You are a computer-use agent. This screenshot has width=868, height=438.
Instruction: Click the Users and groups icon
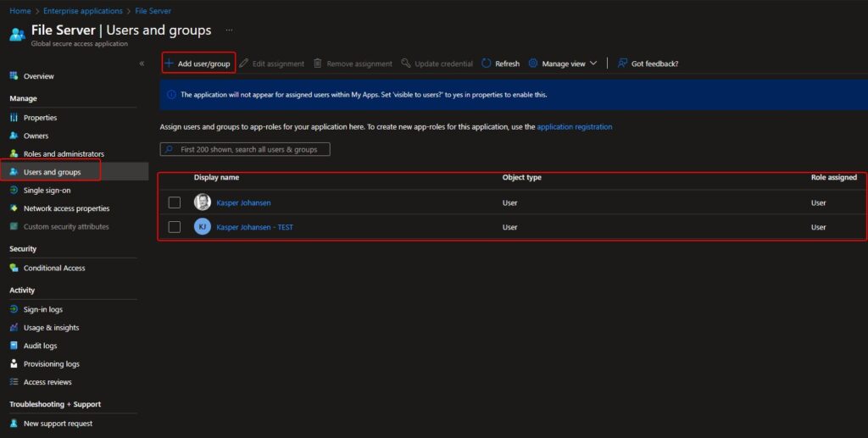(x=14, y=172)
